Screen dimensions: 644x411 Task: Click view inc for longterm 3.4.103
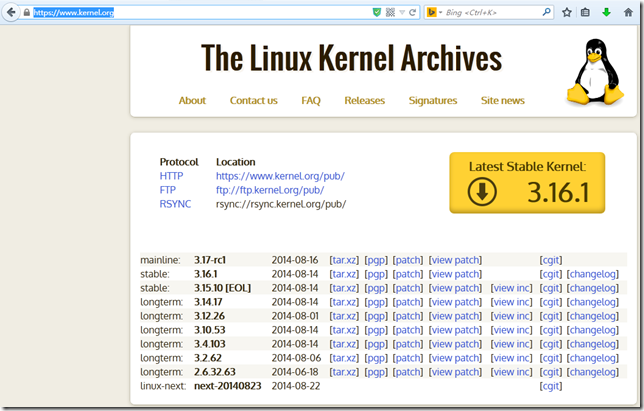pyautogui.click(x=511, y=344)
